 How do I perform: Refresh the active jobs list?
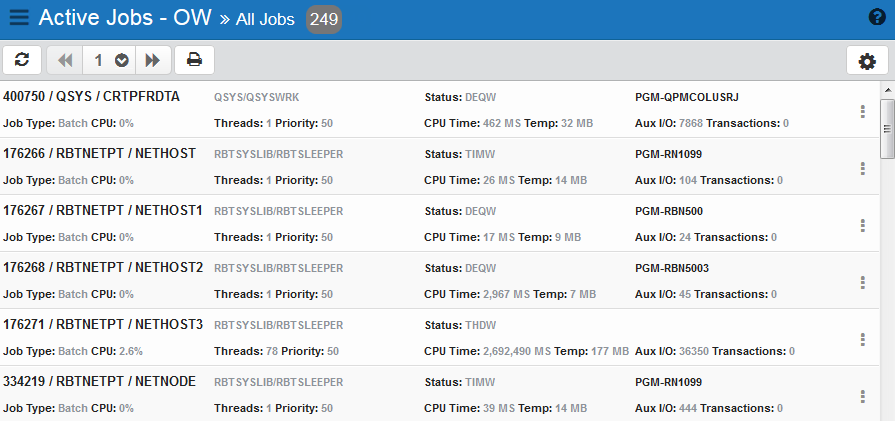22,60
